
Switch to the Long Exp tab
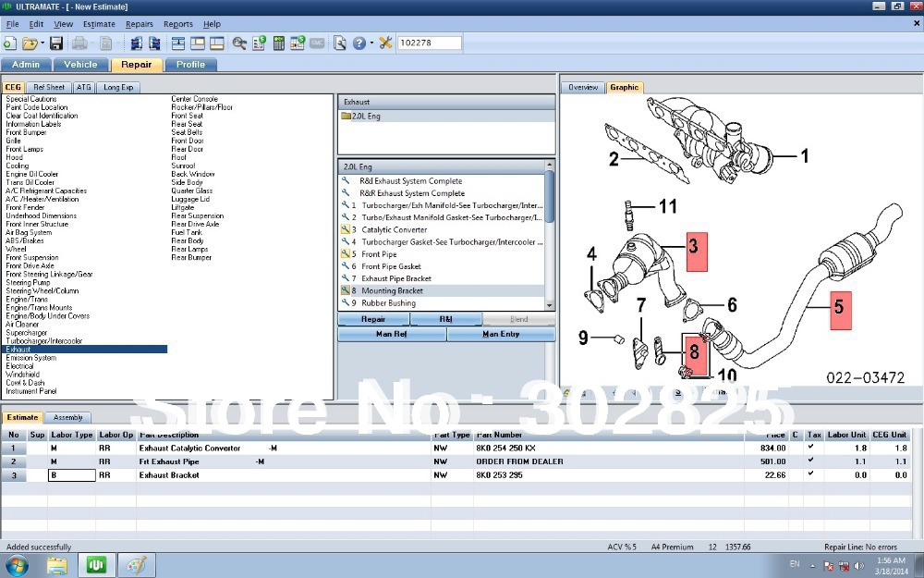118,87
